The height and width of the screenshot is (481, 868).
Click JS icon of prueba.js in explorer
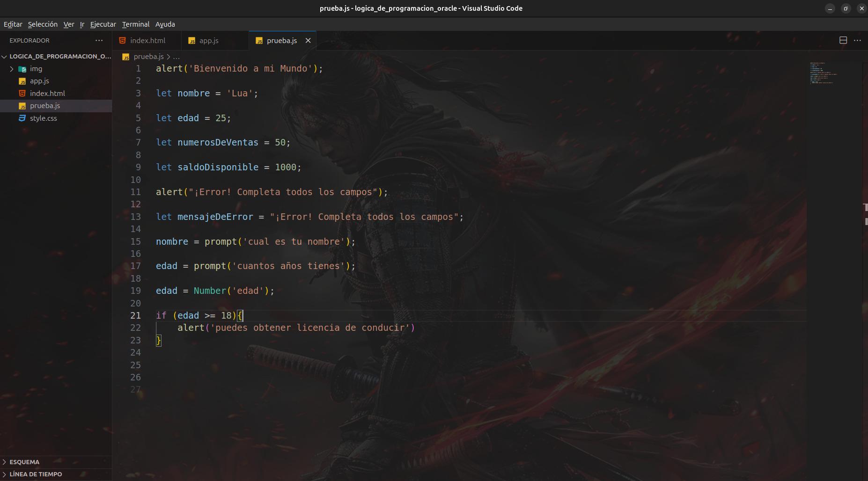coord(22,106)
